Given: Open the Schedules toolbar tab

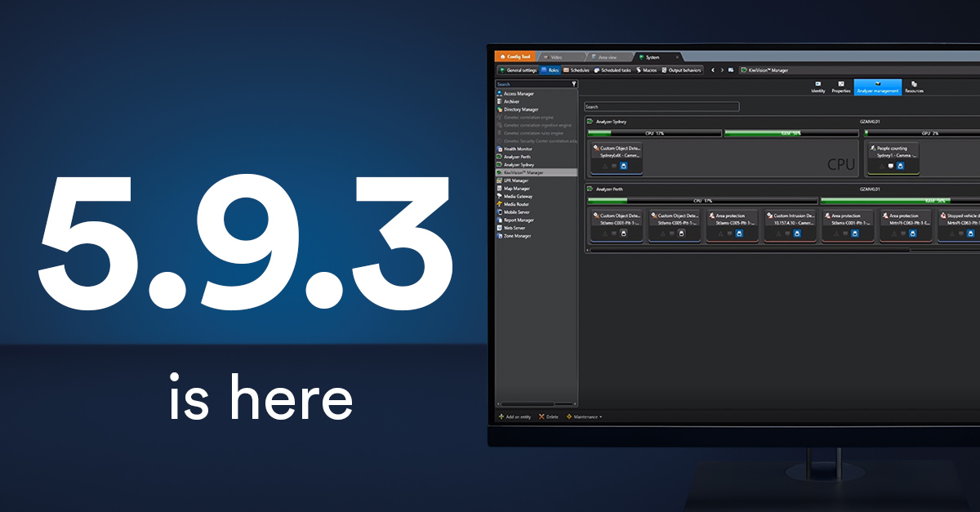Looking at the screenshot, I should coord(576,70).
